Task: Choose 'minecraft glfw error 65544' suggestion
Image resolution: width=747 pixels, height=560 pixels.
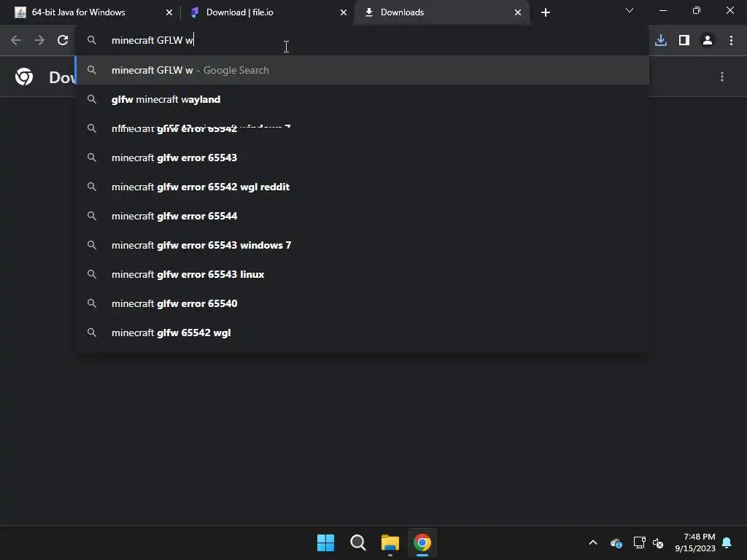Action: pyautogui.click(x=362, y=216)
